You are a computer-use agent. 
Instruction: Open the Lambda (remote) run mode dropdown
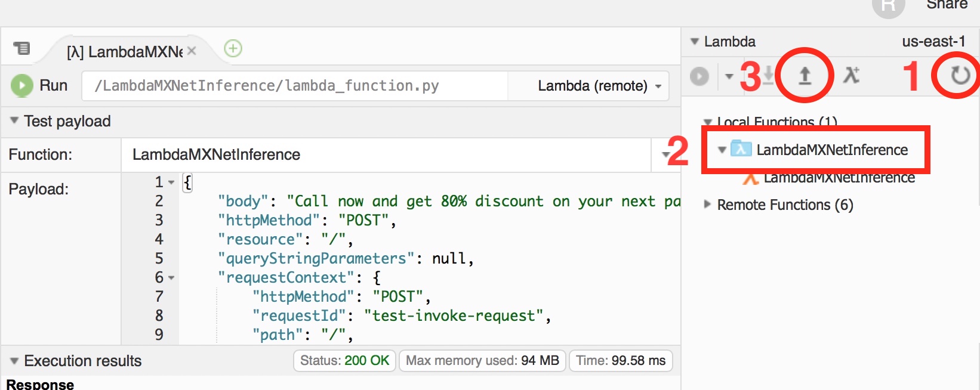coord(599,86)
